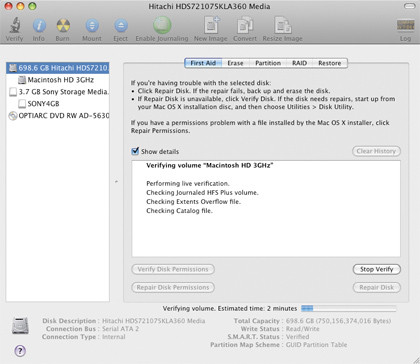Click the 'Verifying volume "Macintosh HD 3GHz"' heading
The width and height of the screenshot is (420, 364).
210,165
